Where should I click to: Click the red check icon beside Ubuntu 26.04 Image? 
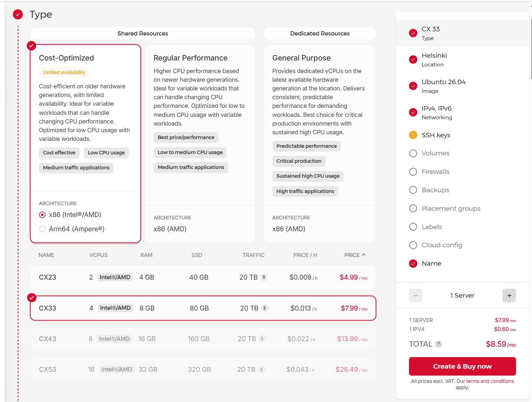tap(413, 86)
